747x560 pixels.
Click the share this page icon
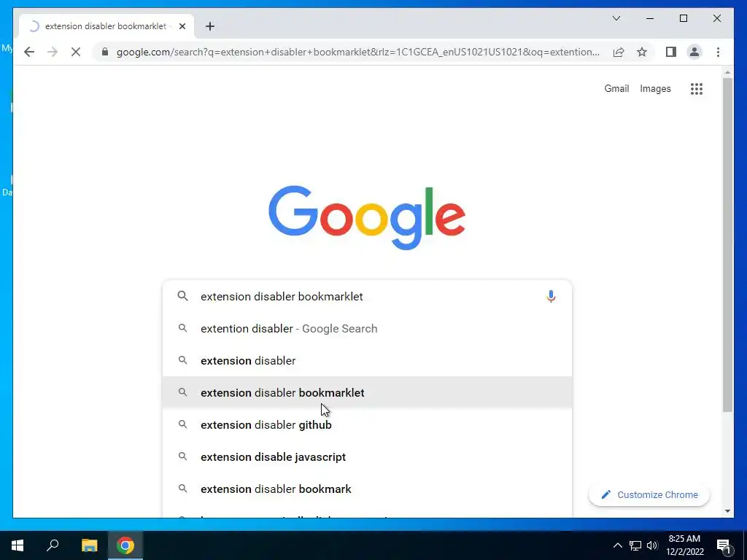619,52
